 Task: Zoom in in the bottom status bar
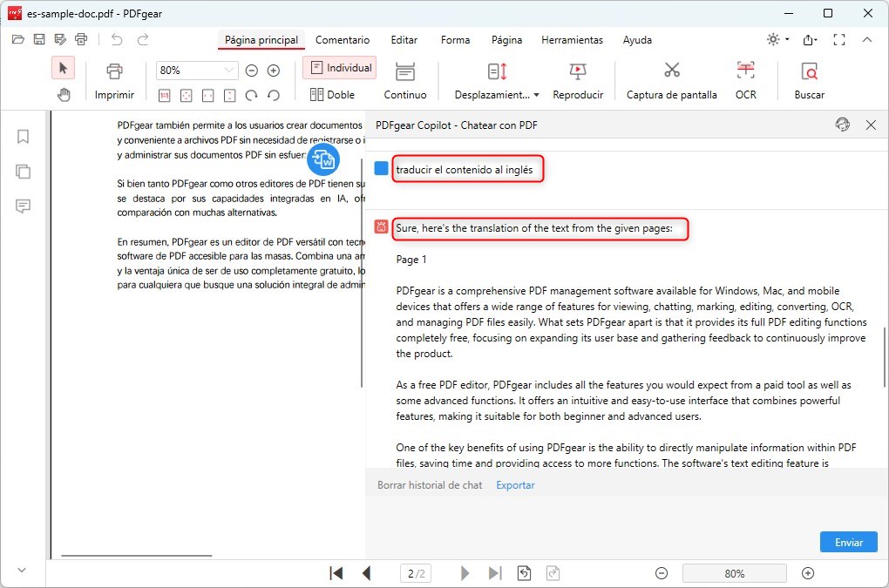tap(808, 573)
